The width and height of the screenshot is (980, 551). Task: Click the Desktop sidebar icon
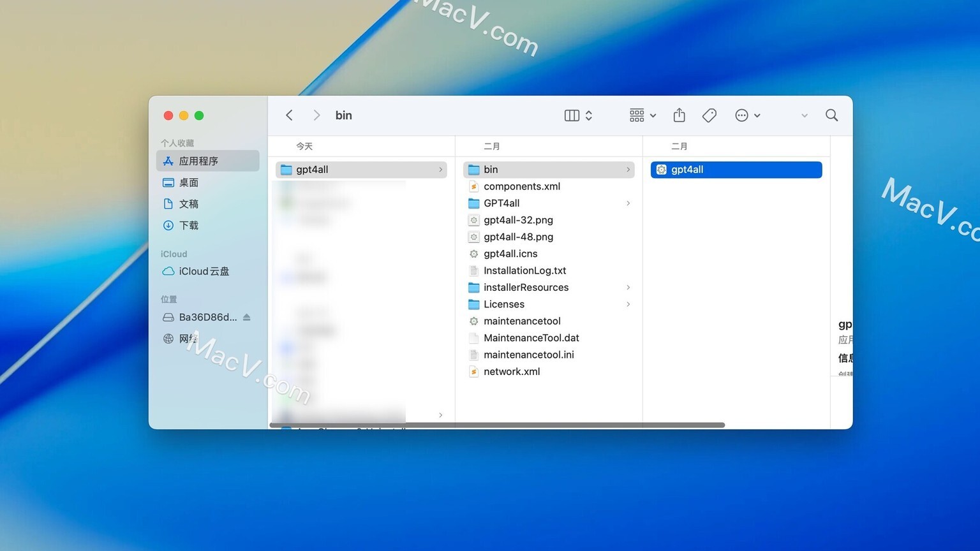(x=168, y=182)
